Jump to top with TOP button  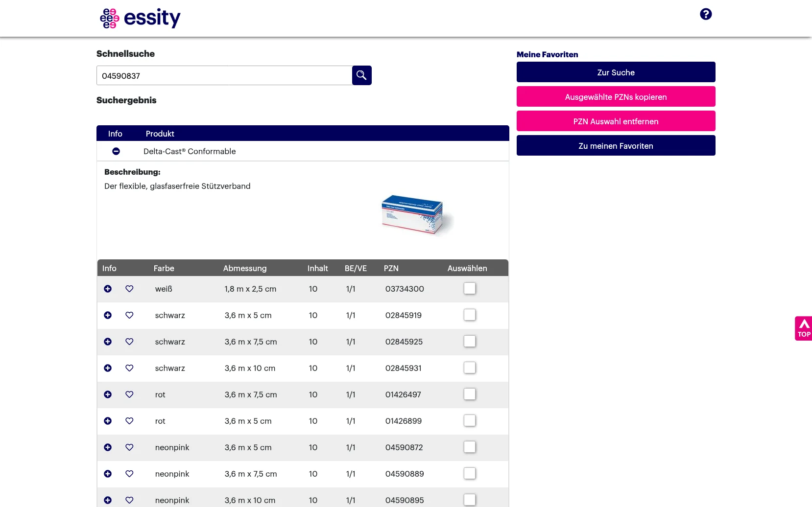click(x=803, y=328)
